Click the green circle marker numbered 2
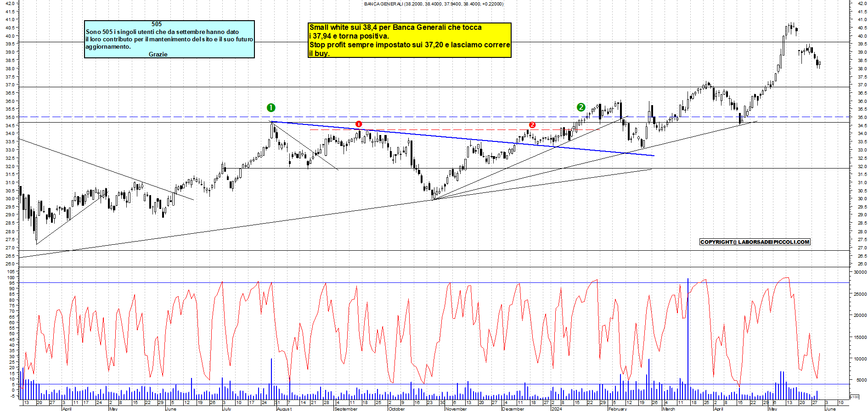The image size is (868, 411). pyautogui.click(x=581, y=107)
